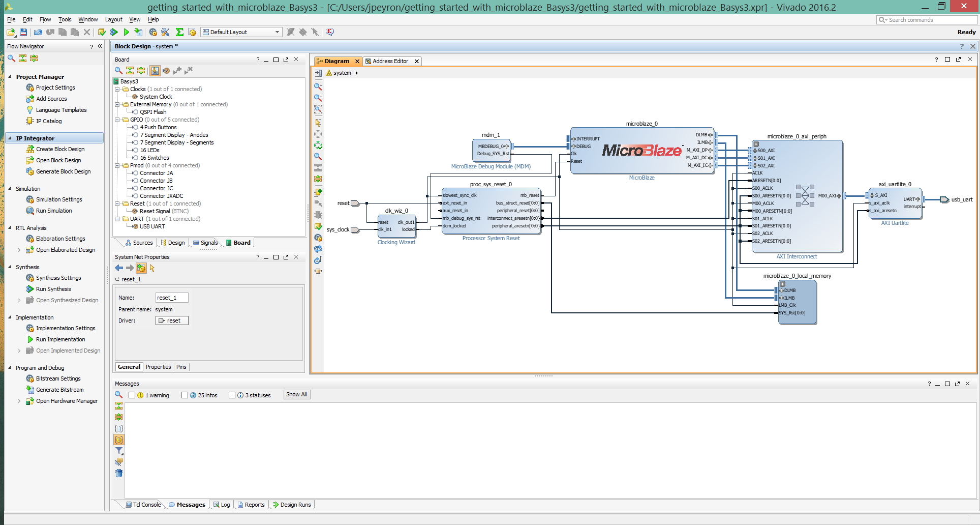Click the Refresh icon in diagram toolbar
The width and height of the screenshot is (980, 525).
click(318, 249)
